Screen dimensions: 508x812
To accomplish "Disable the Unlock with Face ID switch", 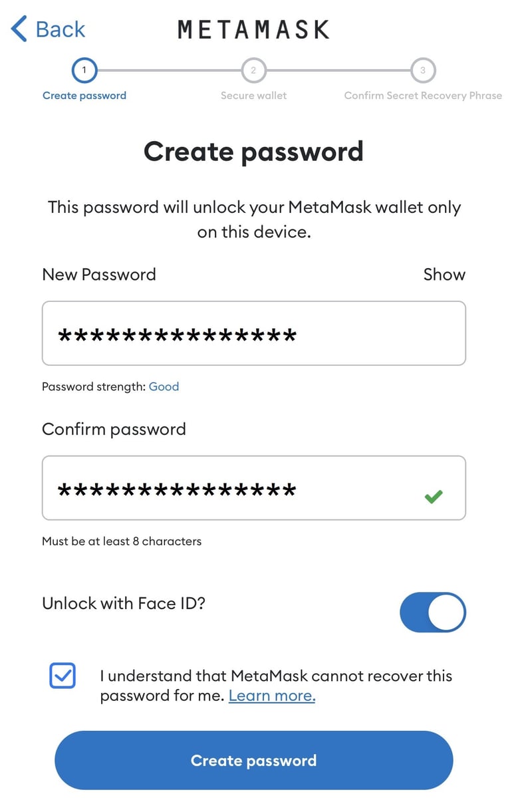I will point(433,612).
